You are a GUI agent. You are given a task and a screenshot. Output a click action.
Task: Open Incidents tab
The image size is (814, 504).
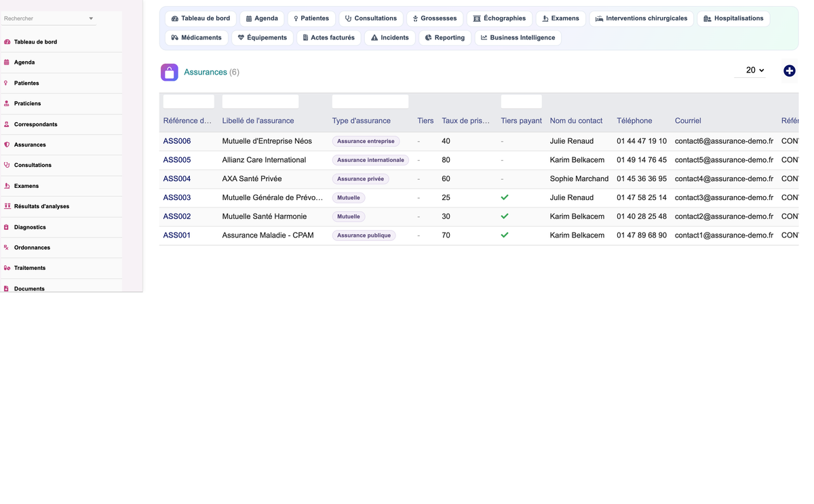coord(390,37)
